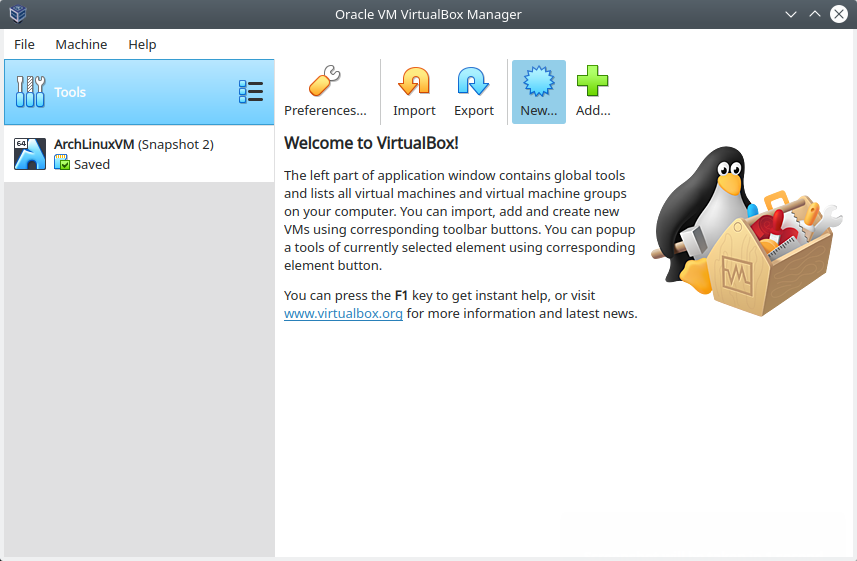This screenshot has height=561, width=857.
Task: Click the Export appliance button
Action: coord(473,92)
